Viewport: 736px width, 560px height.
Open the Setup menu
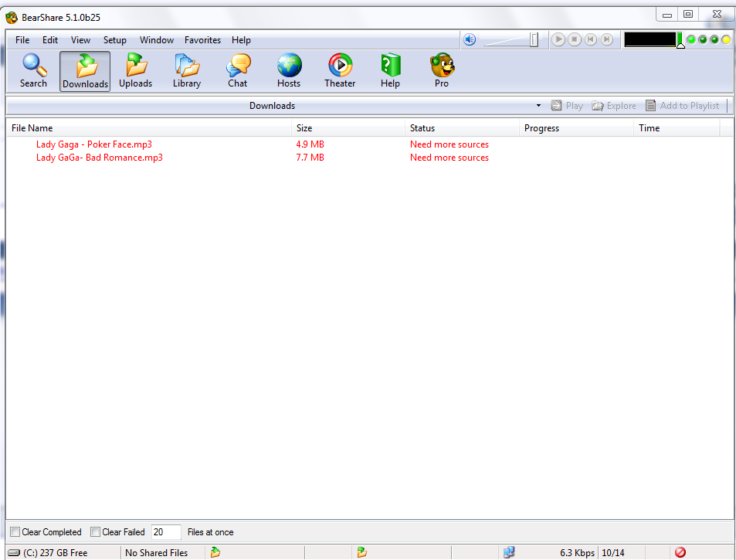115,40
